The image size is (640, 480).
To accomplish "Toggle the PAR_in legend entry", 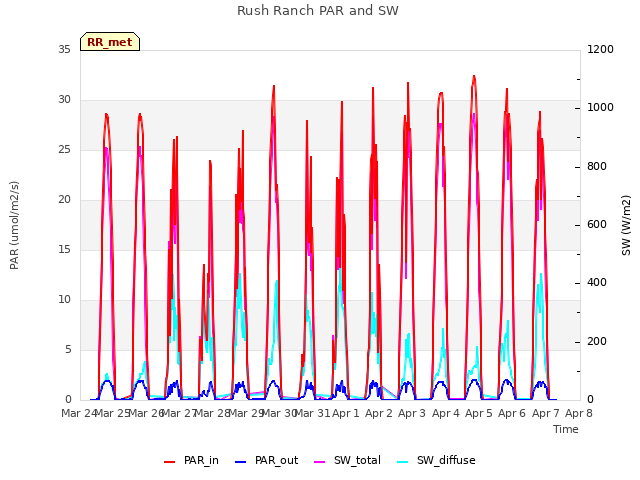I will point(191,460).
